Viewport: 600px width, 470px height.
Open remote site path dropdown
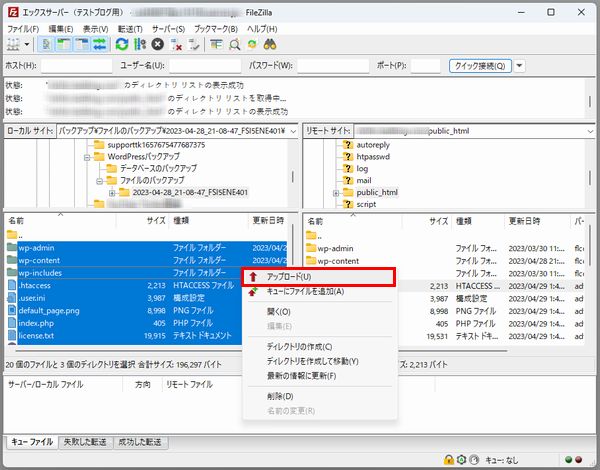[x=590, y=131]
